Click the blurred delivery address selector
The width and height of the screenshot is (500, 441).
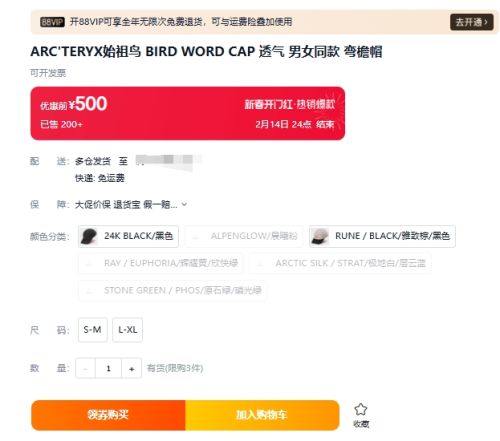click(168, 161)
